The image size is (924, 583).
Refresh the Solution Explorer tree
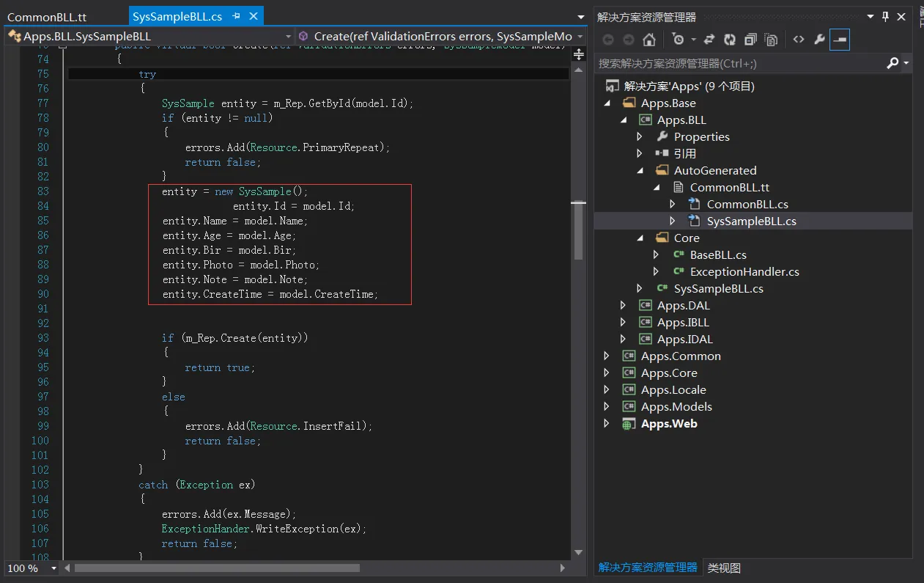[730, 40]
